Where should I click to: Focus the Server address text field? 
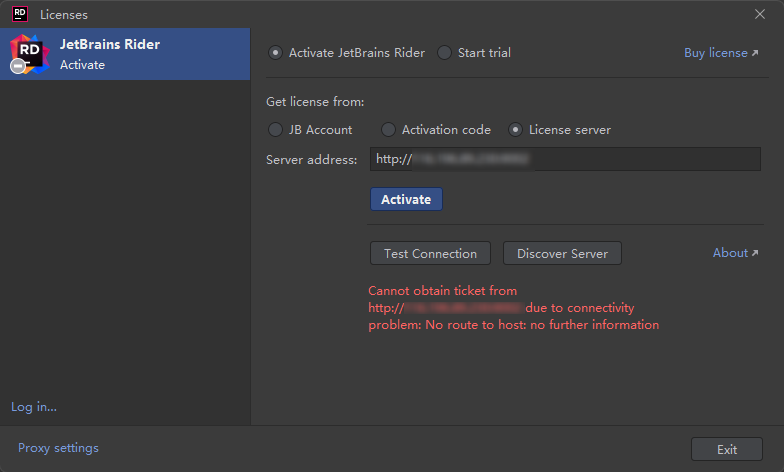coord(565,160)
